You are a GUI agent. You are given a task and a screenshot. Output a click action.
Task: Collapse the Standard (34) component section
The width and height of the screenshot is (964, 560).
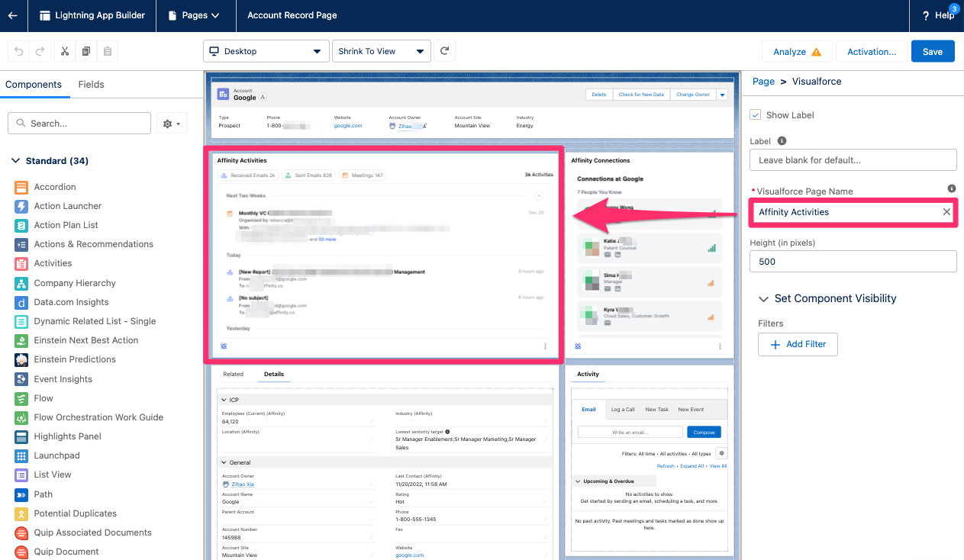pyautogui.click(x=16, y=160)
